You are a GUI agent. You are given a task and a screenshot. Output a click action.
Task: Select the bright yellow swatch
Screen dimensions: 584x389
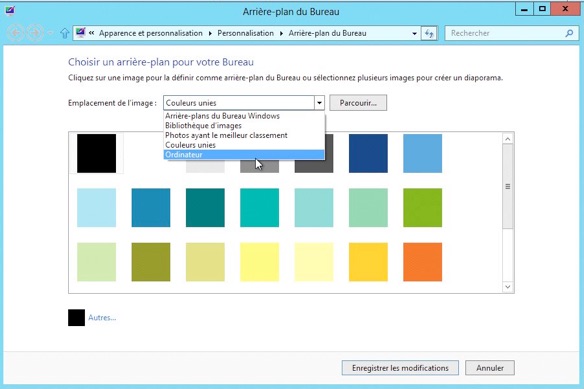click(260, 262)
